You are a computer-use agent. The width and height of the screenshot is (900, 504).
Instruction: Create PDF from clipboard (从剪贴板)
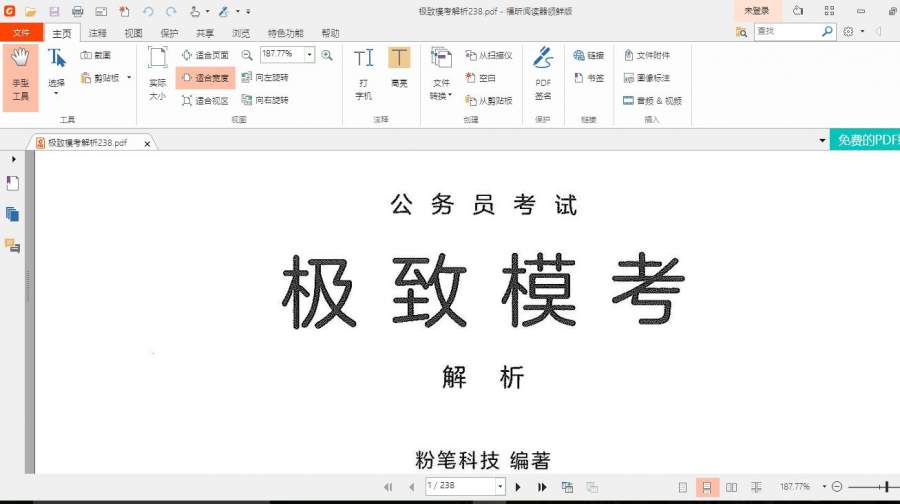coord(488,100)
